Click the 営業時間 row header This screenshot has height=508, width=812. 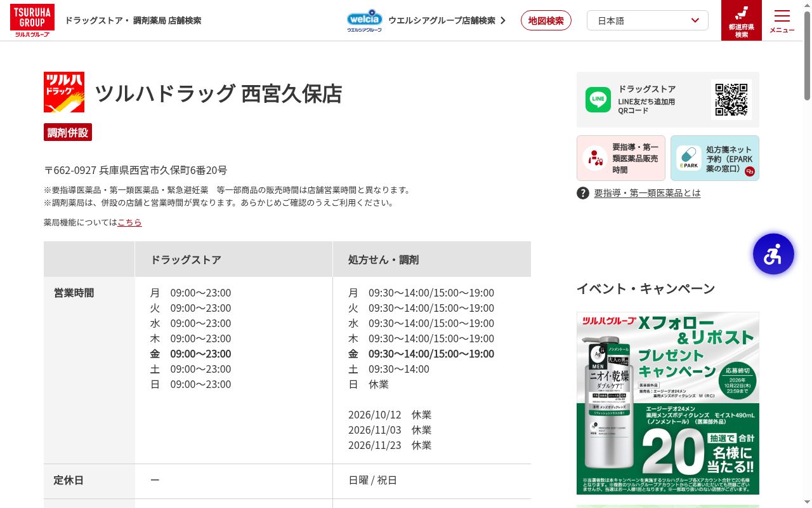point(89,370)
